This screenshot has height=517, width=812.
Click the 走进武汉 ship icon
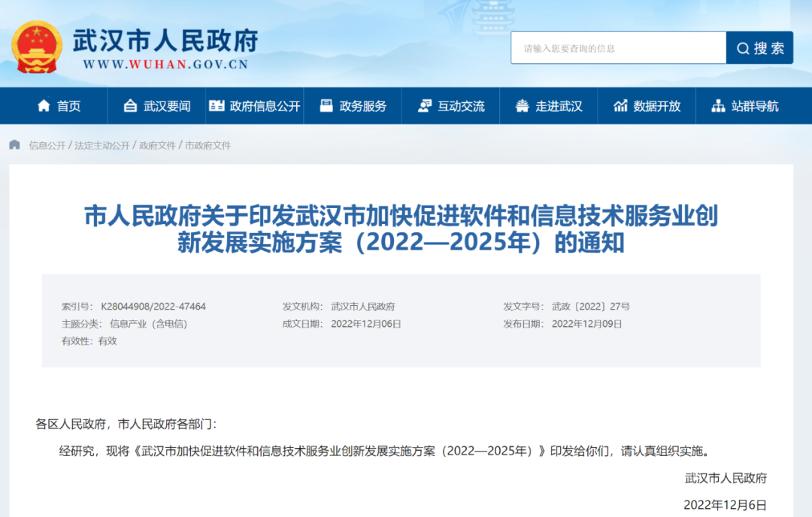(522, 106)
